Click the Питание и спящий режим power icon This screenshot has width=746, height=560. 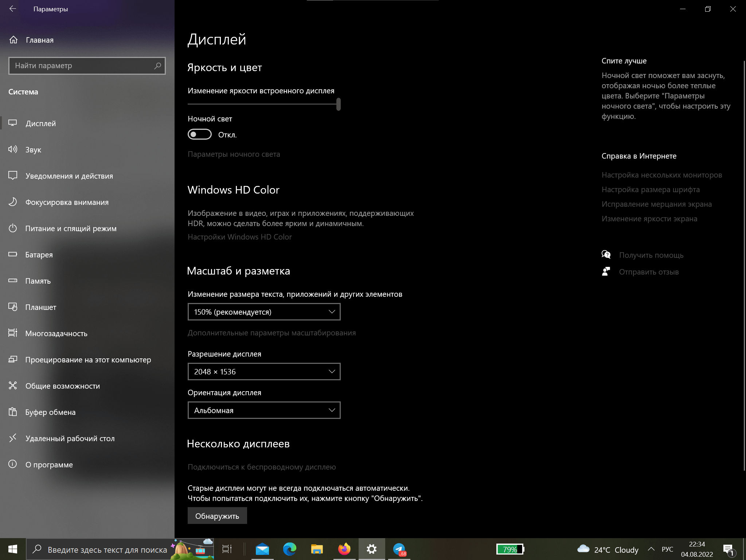13,228
